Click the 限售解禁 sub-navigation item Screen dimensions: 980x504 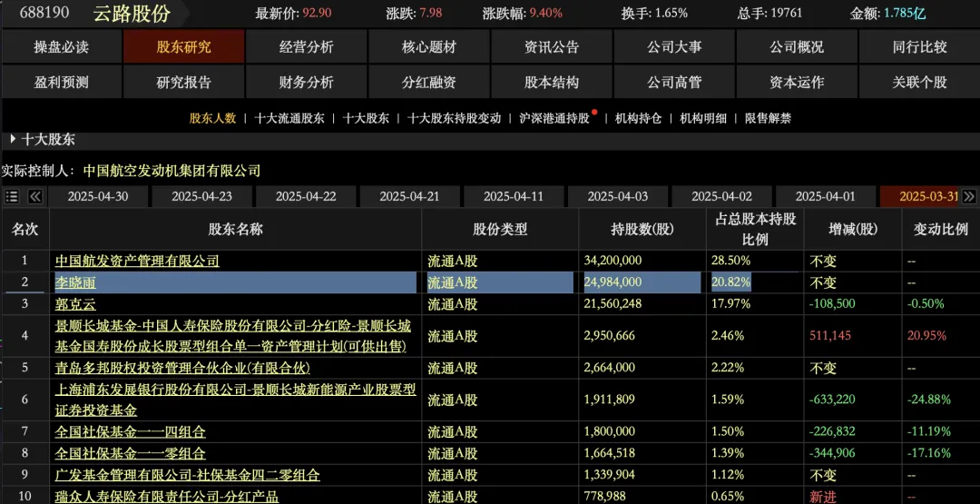(768, 118)
